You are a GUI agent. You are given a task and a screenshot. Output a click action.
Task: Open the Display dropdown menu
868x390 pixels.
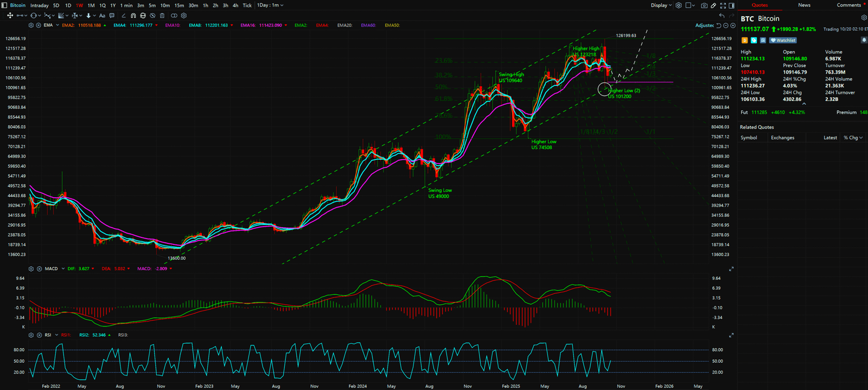(661, 5)
